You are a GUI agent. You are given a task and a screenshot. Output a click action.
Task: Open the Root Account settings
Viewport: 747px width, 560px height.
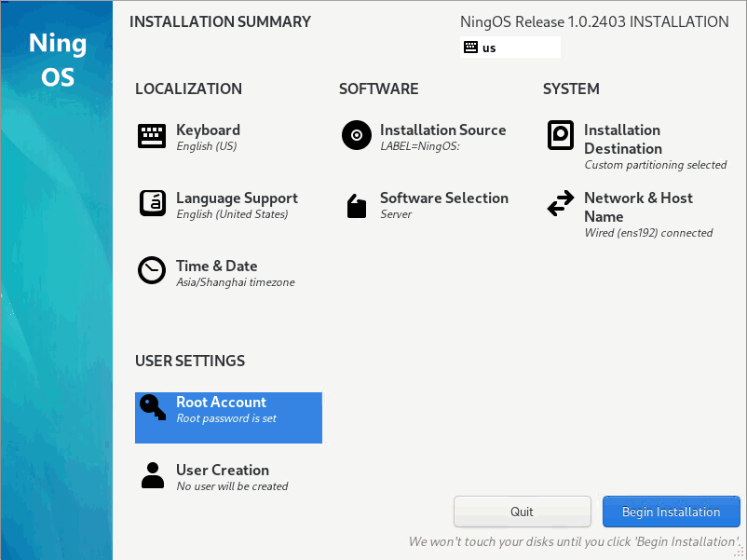coord(229,417)
